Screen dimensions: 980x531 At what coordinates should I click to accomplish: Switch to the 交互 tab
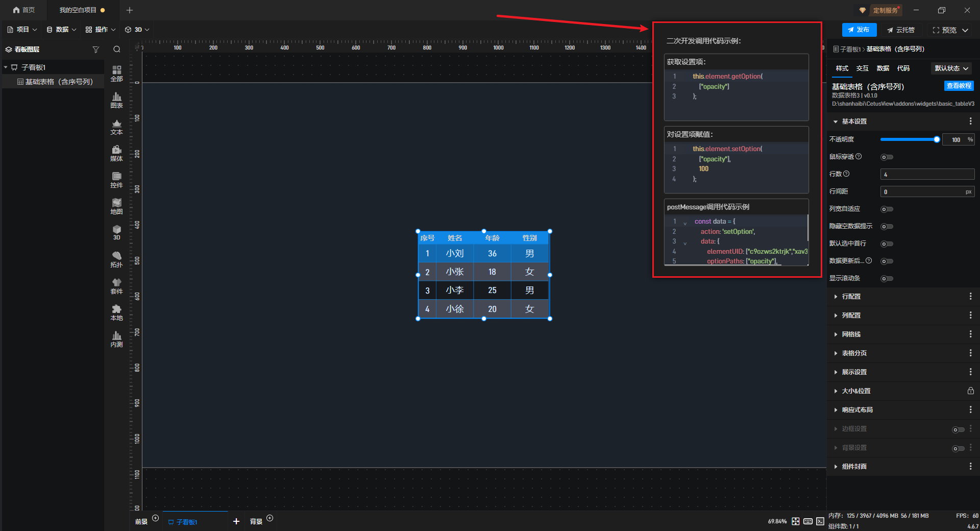[x=862, y=68]
